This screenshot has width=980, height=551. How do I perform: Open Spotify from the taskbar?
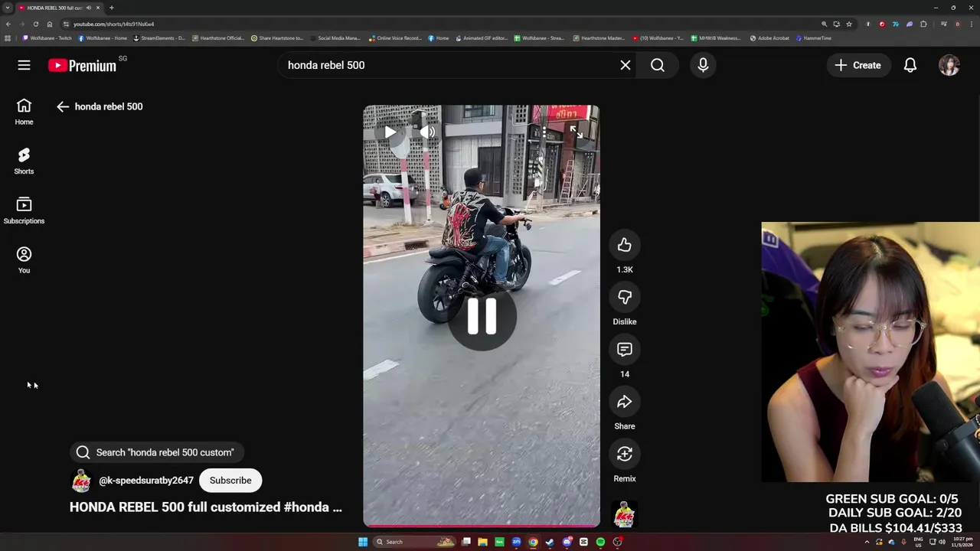pyautogui.click(x=600, y=542)
